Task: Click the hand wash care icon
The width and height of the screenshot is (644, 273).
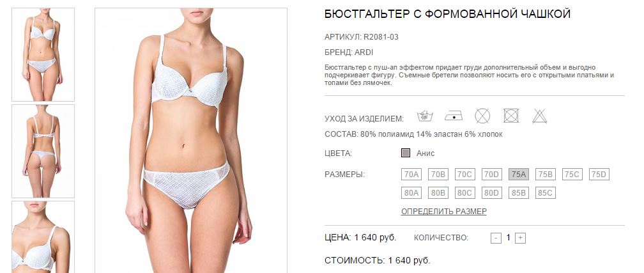Action: pos(425,116)
